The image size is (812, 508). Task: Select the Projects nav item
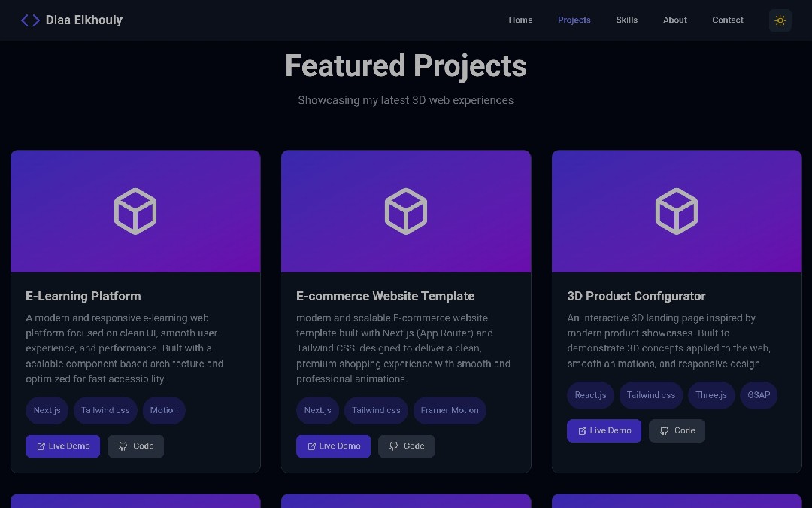(574, 20)
